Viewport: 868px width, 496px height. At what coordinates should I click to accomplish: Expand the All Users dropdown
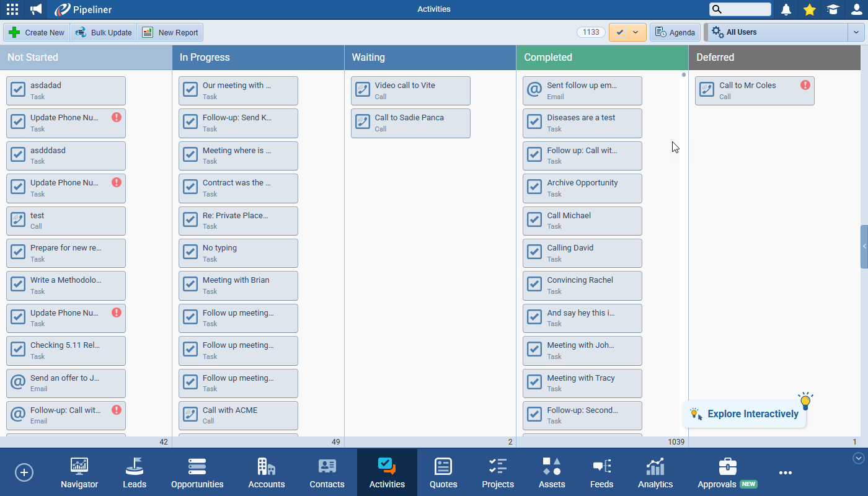[856, 32]
